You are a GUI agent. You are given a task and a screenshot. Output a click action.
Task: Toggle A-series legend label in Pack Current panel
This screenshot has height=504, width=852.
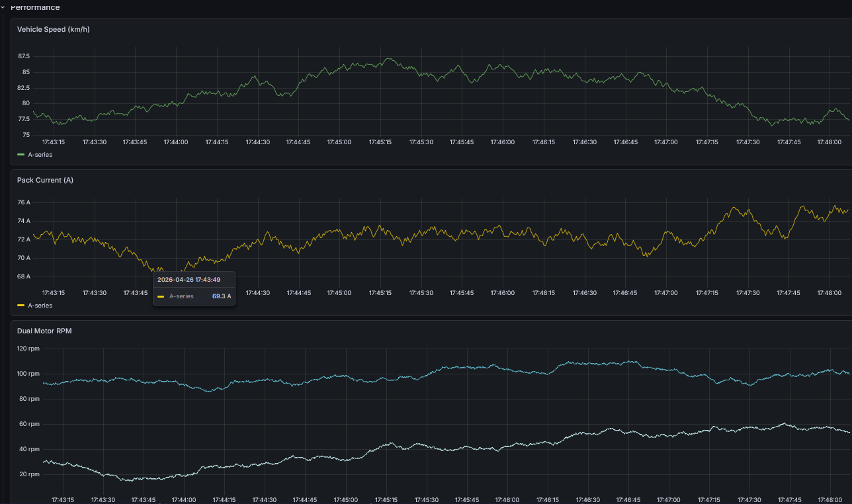[x=40, y=306]
